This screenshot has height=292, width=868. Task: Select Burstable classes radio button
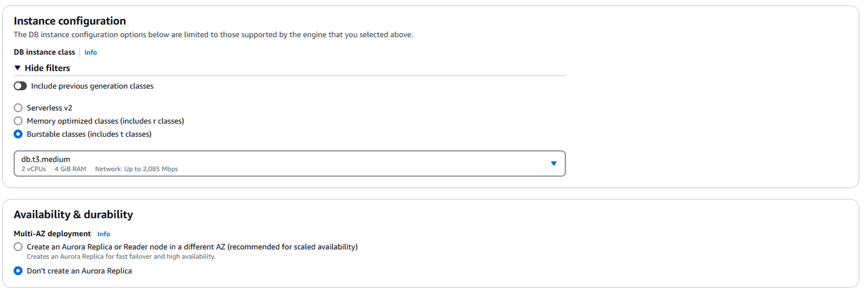(18, 134)
